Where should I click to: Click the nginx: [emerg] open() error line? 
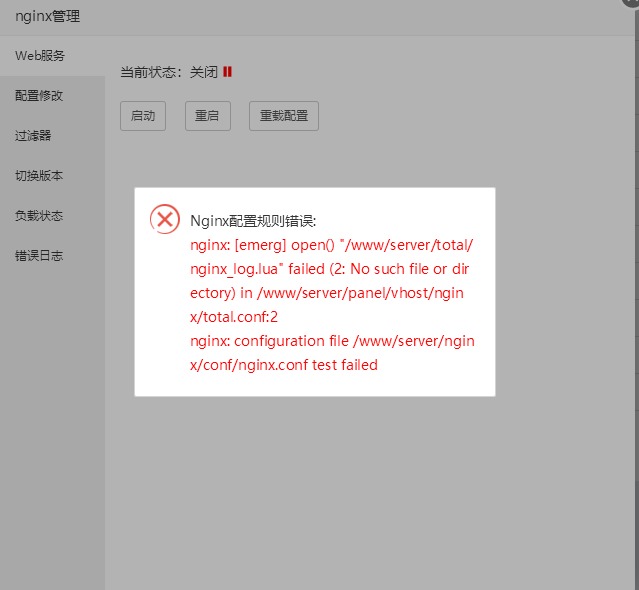(332, 245)
